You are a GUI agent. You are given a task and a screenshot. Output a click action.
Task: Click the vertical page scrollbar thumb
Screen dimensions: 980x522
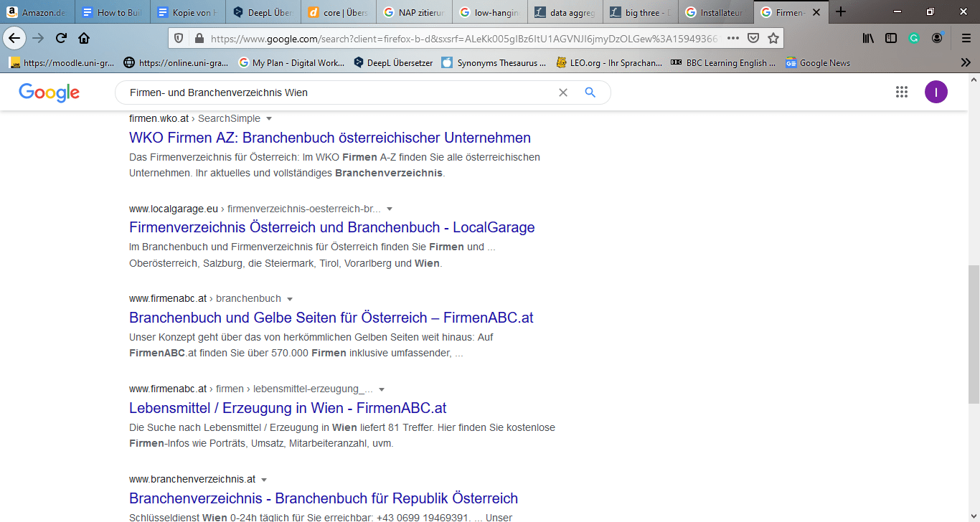(974, 334)
